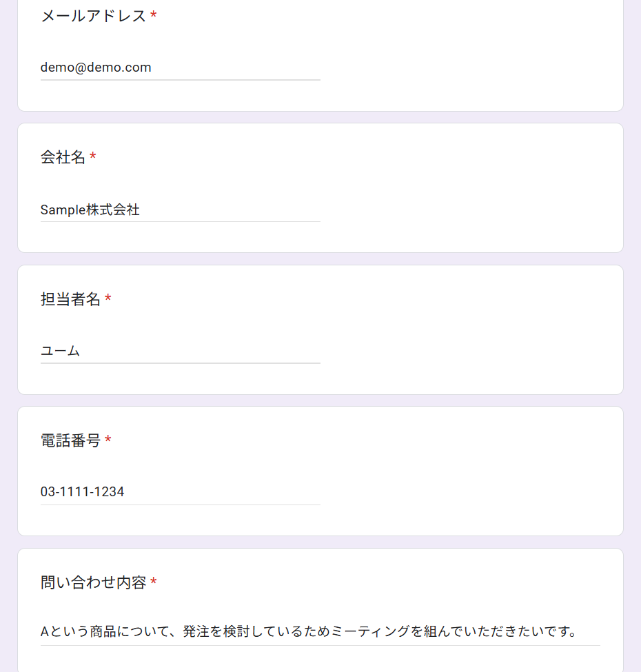The image size is (641, 672).
Task: Click the 電話番号 question label
Action: [70, 440]
